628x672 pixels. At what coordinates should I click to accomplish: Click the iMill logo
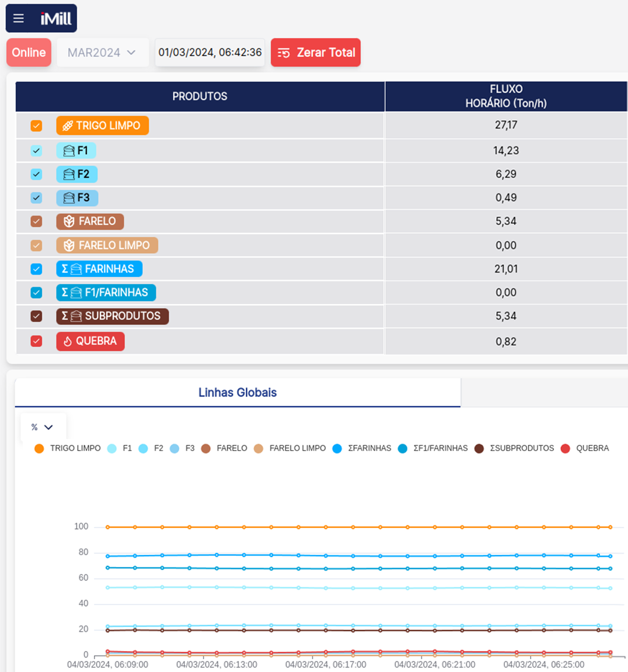(55, 19)
